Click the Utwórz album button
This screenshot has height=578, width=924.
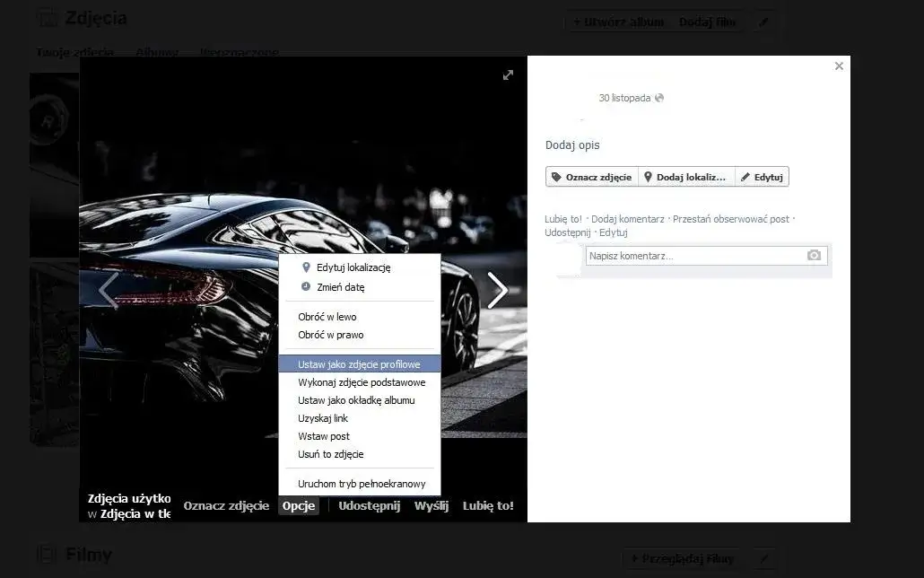(x=617, y=22)
